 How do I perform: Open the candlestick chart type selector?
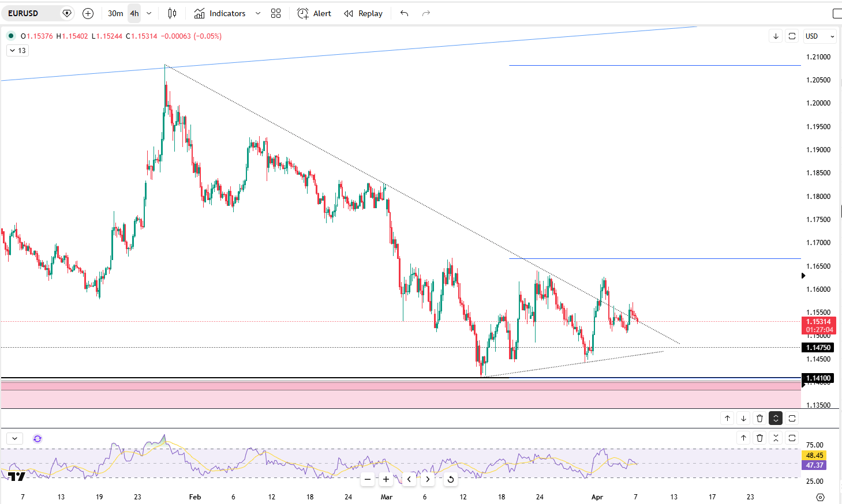(172, 13)
